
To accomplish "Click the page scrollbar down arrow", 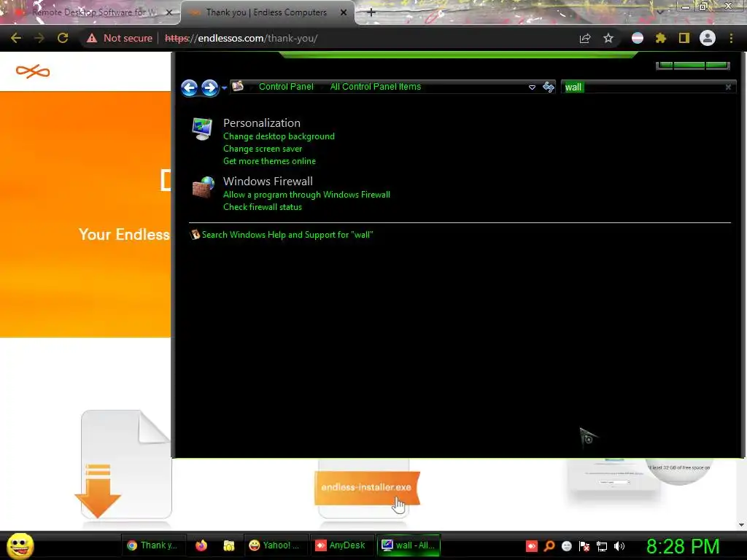I will click(x=741, y=525).
